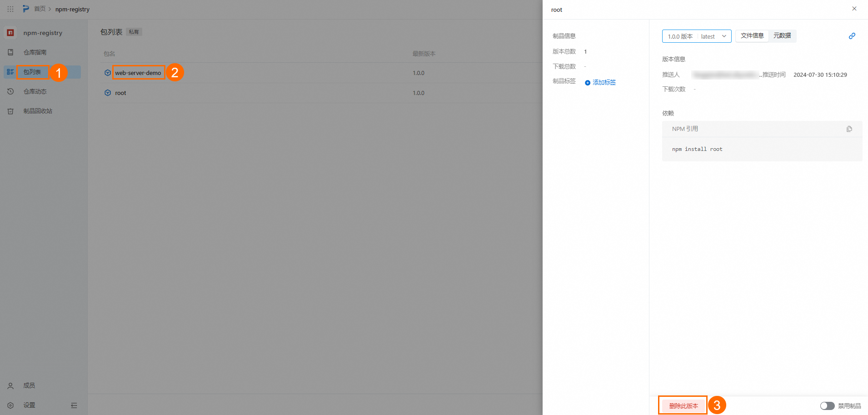Click npm-registry repository name in sidebar
The height and width of the screenshot is (415, 868).
click(x=43, y=33)
